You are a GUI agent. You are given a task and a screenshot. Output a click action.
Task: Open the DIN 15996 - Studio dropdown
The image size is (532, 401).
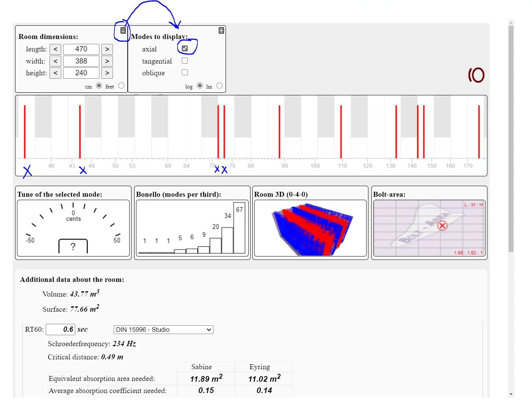[x=164, y=330]
